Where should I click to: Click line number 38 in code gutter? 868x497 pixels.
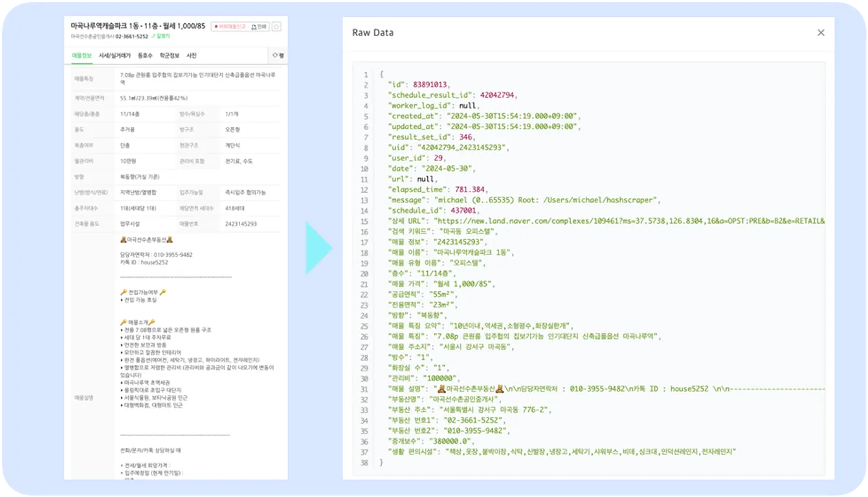tap(364, 462)
